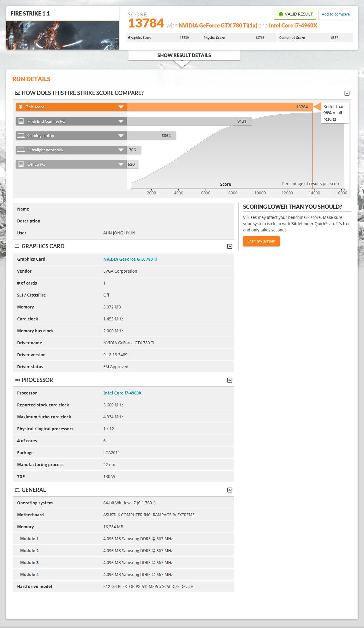Click the FIRE STRIKE 1.1 title

30,13
